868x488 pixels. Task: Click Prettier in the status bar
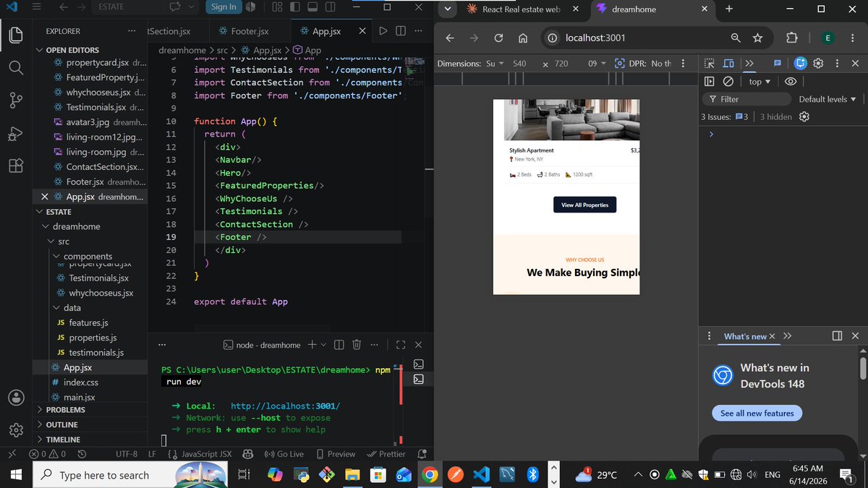tap(386, 454)
